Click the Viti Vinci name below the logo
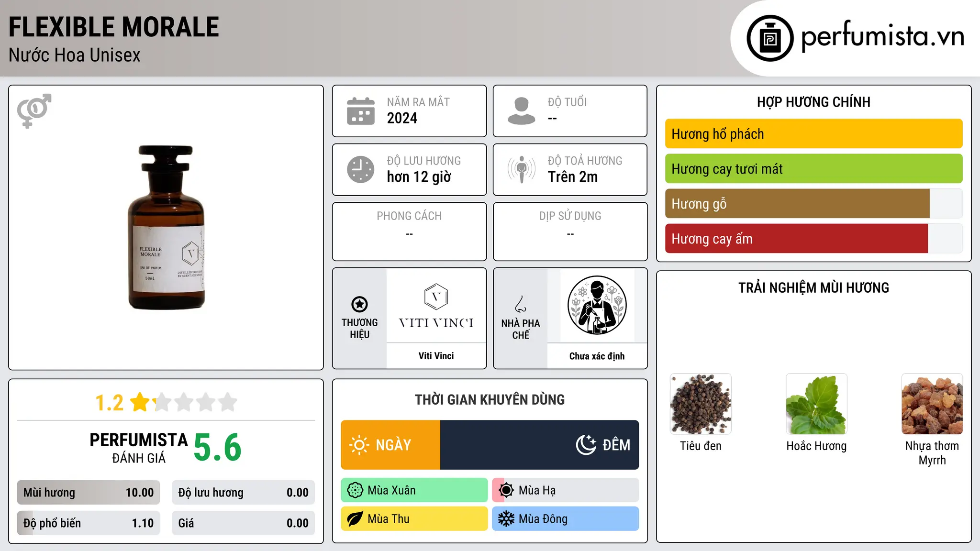Image resolution: width=980 pixels, height=551 pixels. click(x=436, y=356)
